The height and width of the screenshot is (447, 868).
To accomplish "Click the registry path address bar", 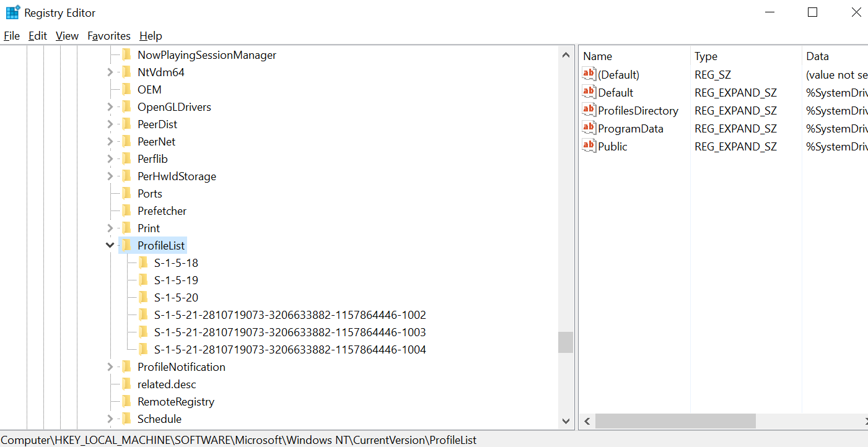I will click(x=239, y=440).
